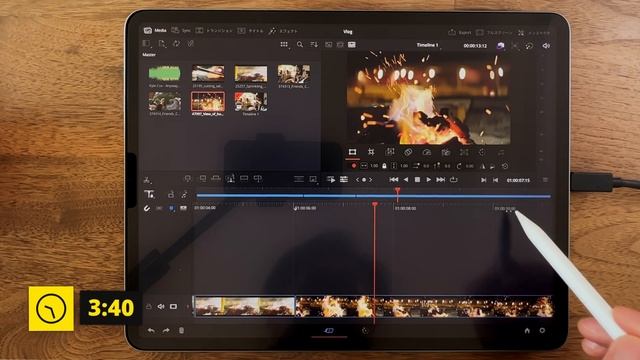Viewport: 640px width, 360px height.
Task: Click the purple Quick Export icon
Action: point(500,46)
